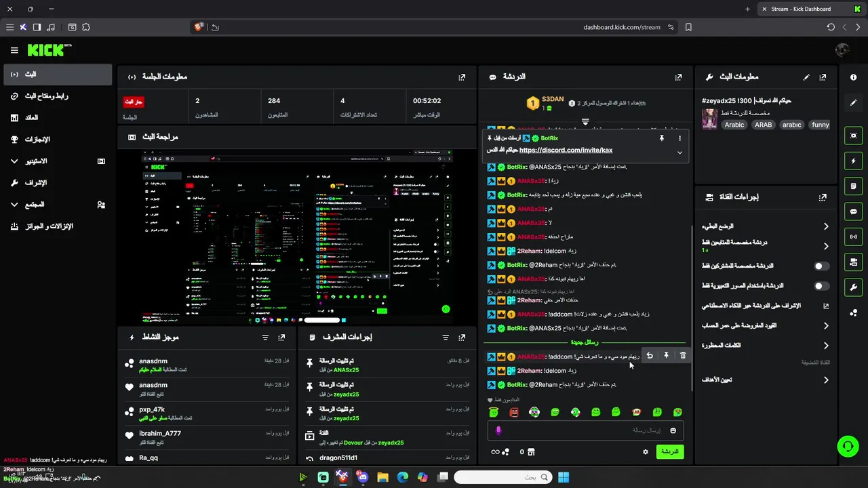
Task: Open pinned message three-dot menu
Action: pyautogui.click(x=679, y=138)
